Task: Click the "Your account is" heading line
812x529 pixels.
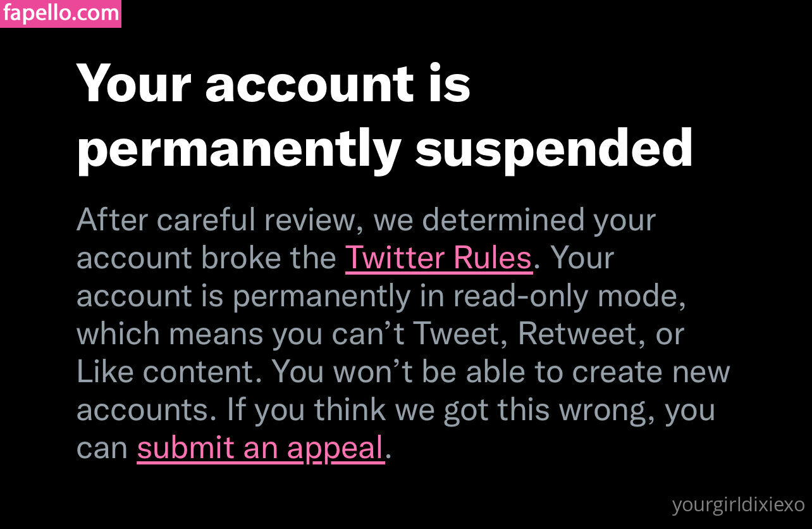Action: point(273,83)
